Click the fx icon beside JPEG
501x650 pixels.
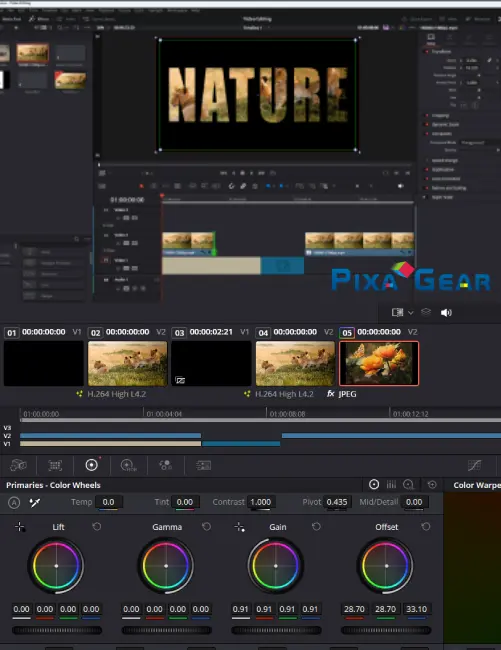click(330, 393)
